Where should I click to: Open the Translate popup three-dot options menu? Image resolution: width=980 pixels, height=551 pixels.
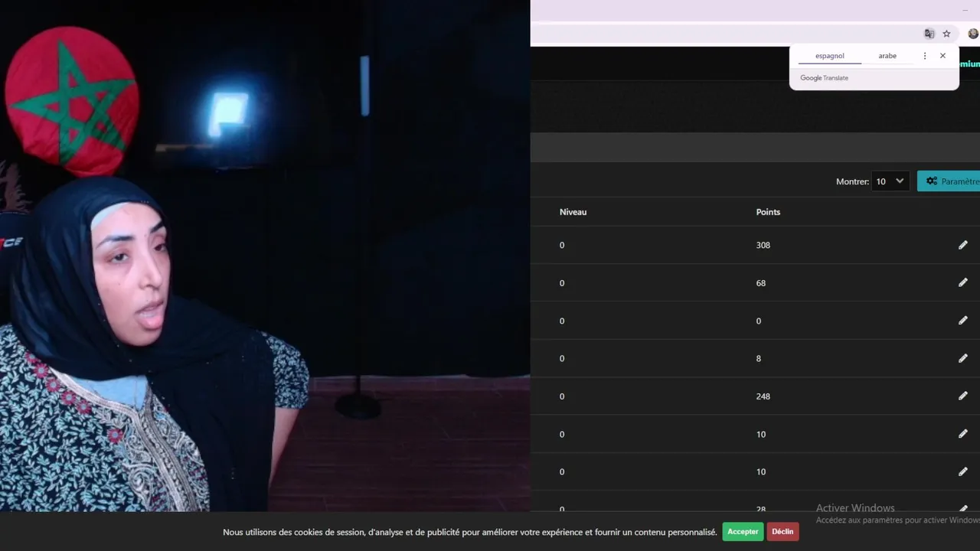[925, 56]
